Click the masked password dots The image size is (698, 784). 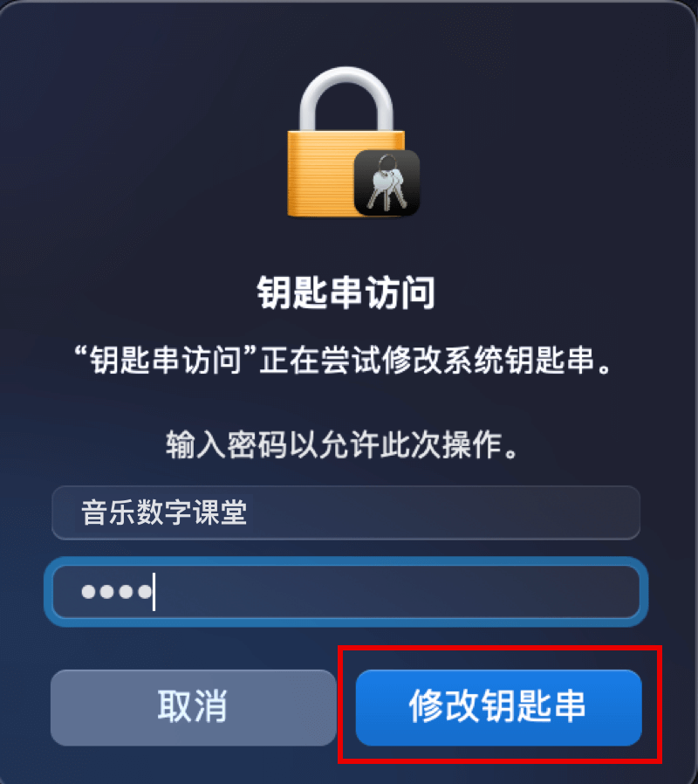point(116,592)
